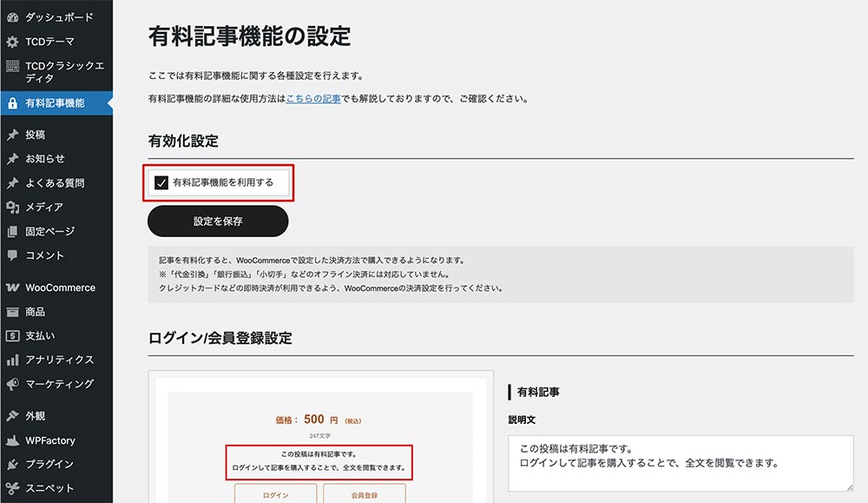Click the 説明文 text area

click(681, 462)
